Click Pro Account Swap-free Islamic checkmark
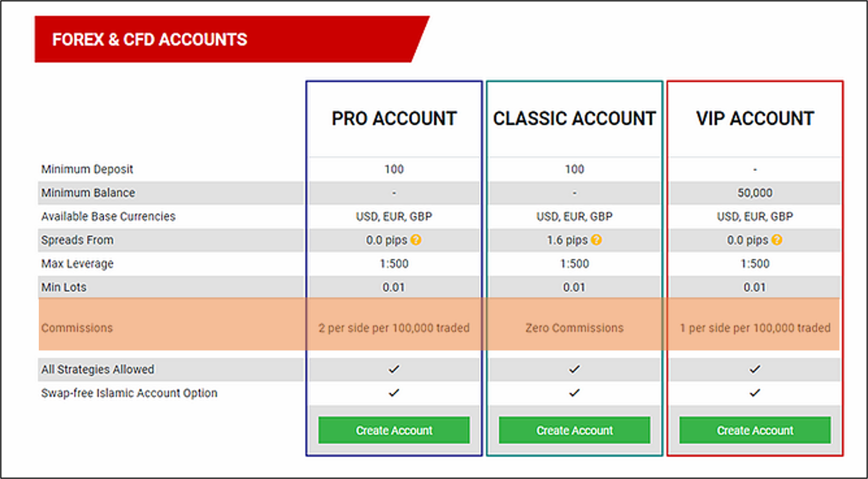 point(394,393)
